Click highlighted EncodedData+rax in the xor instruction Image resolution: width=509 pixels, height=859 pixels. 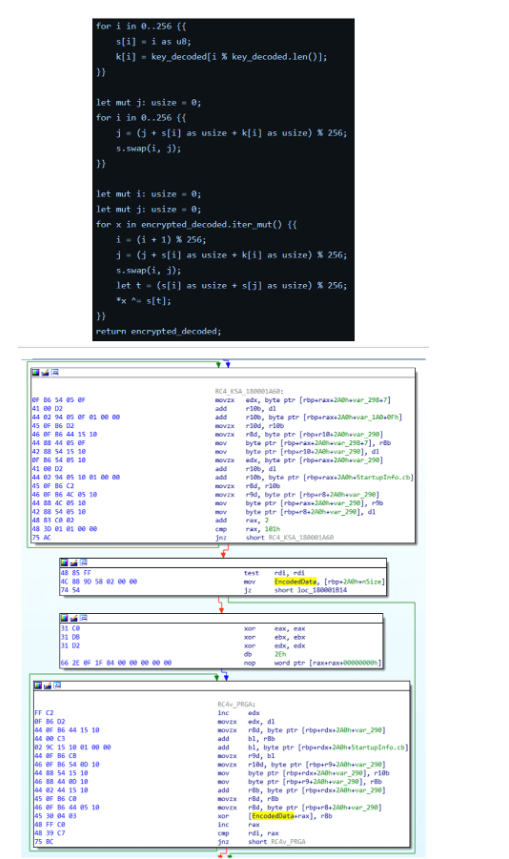(282, 816)
